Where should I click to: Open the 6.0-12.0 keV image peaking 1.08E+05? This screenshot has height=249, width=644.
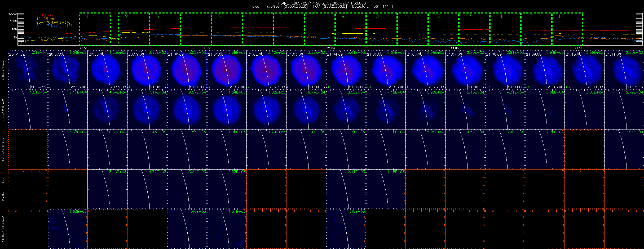(x=266, y=110)
